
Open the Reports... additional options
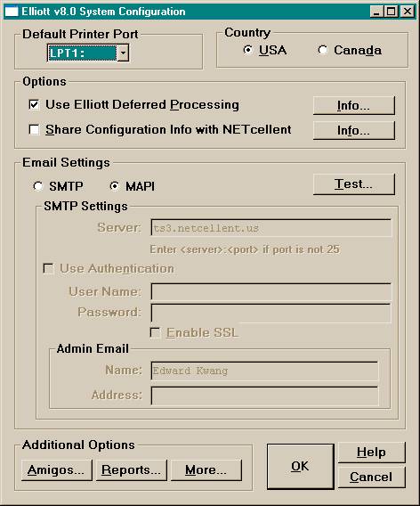point(131,469)
